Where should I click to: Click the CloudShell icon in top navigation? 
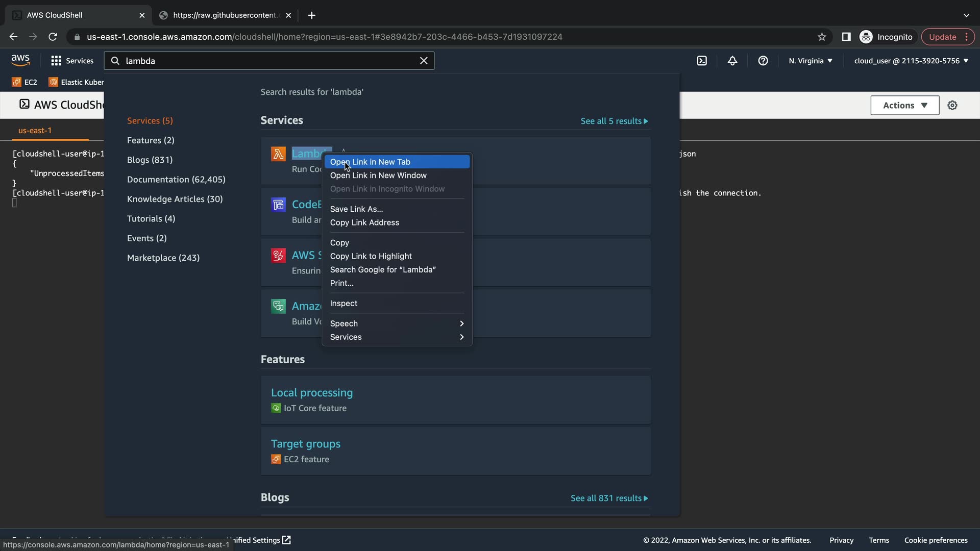click(702, 61)
